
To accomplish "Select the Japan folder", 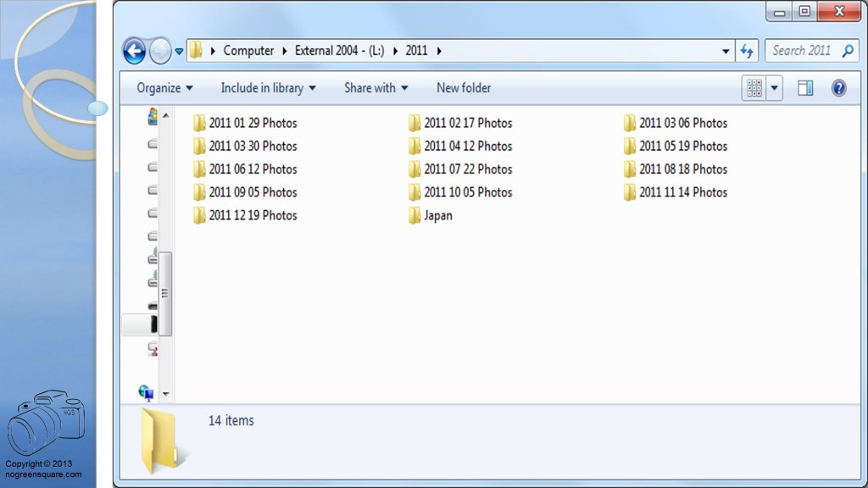I will coord(431,216).
